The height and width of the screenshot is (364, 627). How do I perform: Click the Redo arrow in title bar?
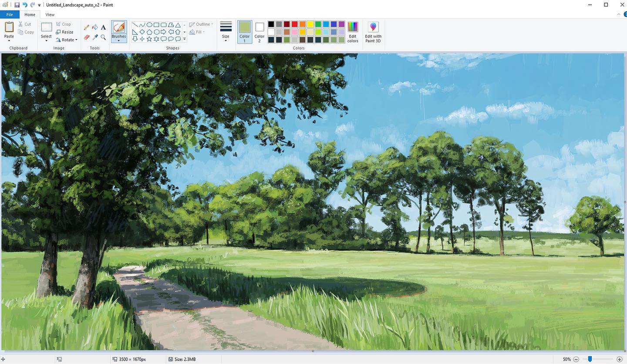click(x=33, y=5)
